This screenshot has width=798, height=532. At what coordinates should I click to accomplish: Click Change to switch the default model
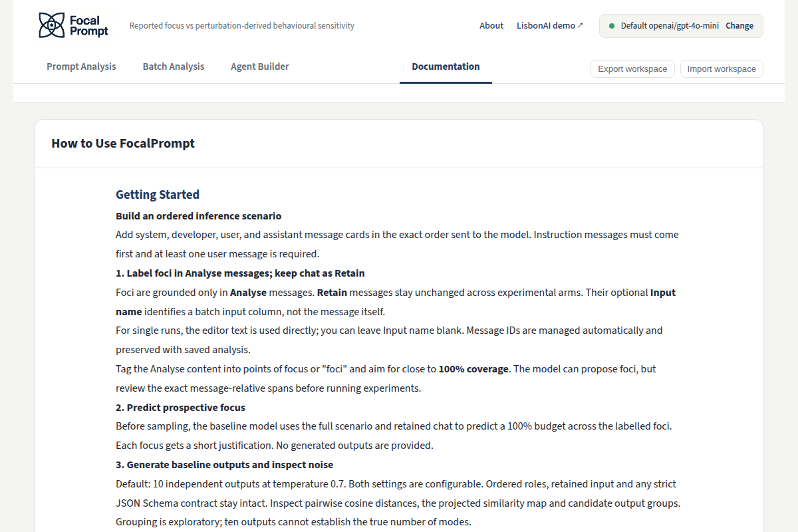tap(739, 26)
